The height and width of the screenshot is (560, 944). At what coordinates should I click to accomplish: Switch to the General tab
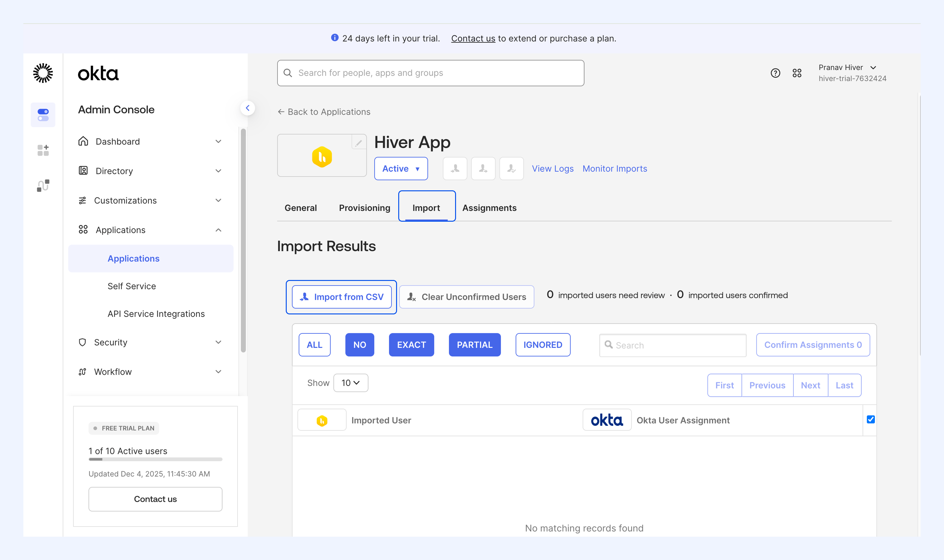tap(301, 208)
